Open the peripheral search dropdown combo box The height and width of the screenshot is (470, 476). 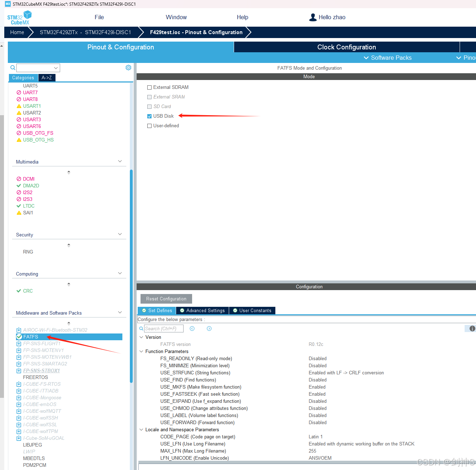tap(38, 68)
